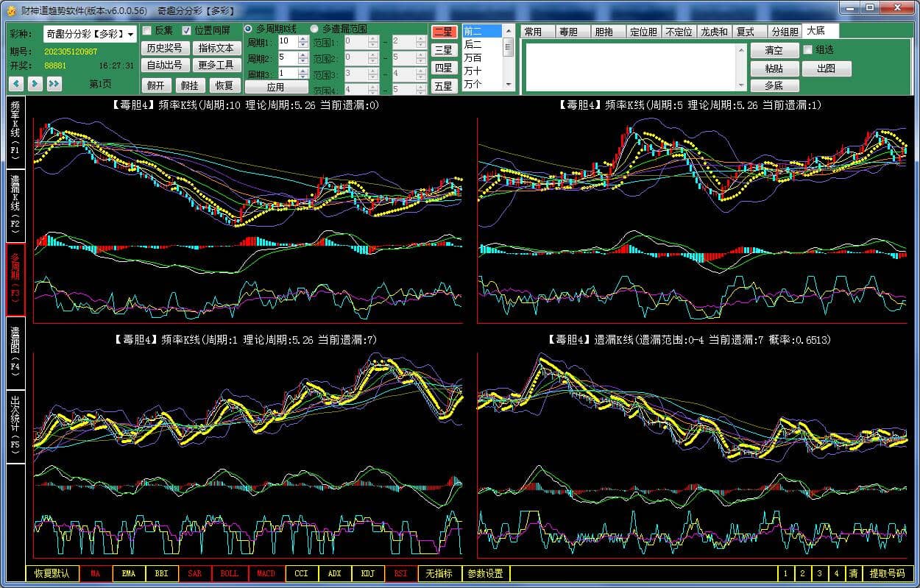Screen dimensions: 920x588
Task: Select the 二星 star mode button
Action: (443, 32)
